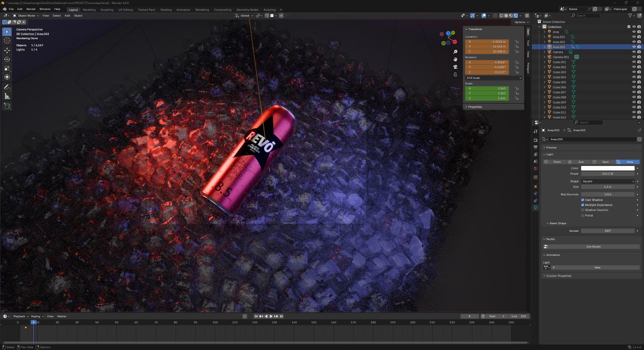The height and width of the screenshot is (350, 644).
Task: Open the Tool properties tab icon
Action: 535,132
